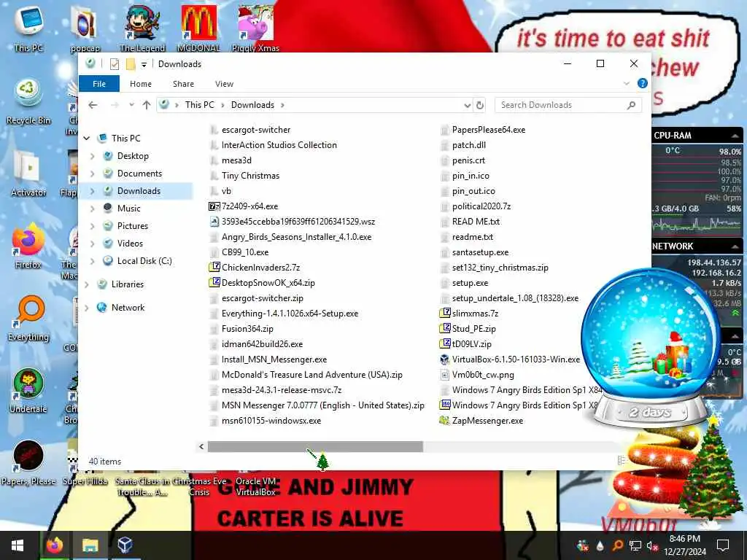Expand the Libraries tree node
The image size is (747, 560).
pos(87,284)
